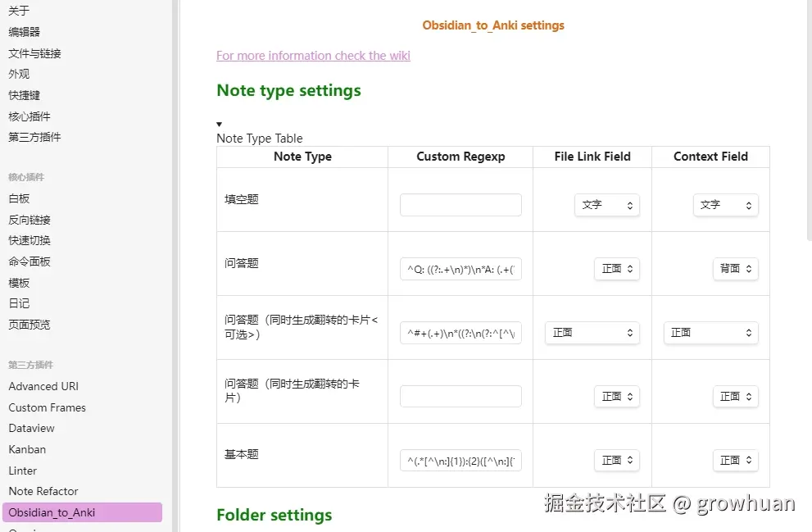Open the 编辑器 settings section

click(x=25, y=32)
